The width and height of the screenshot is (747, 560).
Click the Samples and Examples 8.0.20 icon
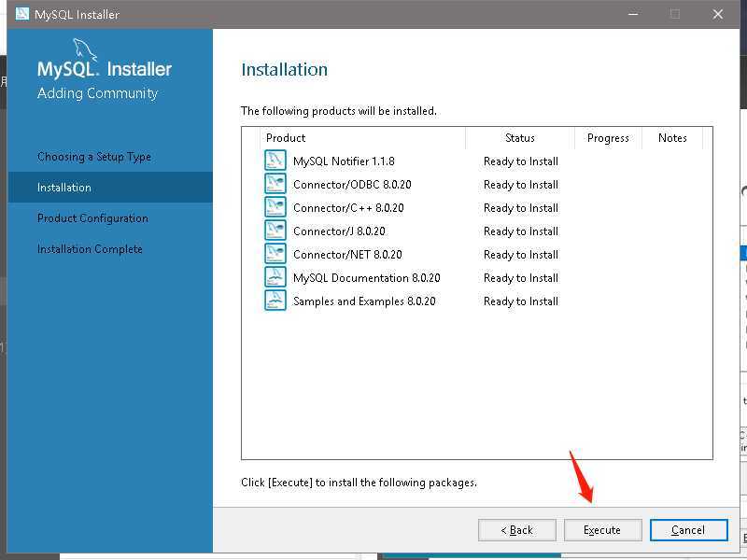click(x=275, y=300)
